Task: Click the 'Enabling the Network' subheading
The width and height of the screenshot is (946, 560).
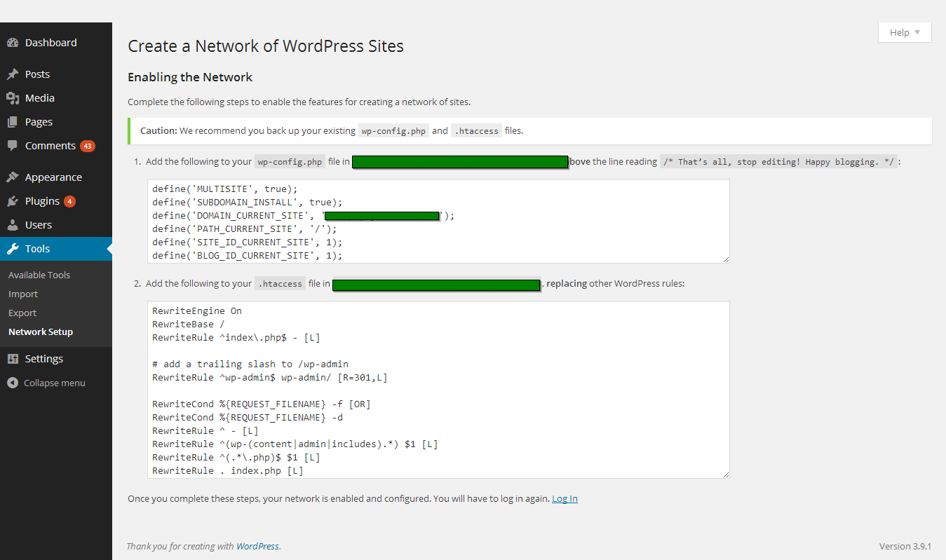Action: point(190,77)
